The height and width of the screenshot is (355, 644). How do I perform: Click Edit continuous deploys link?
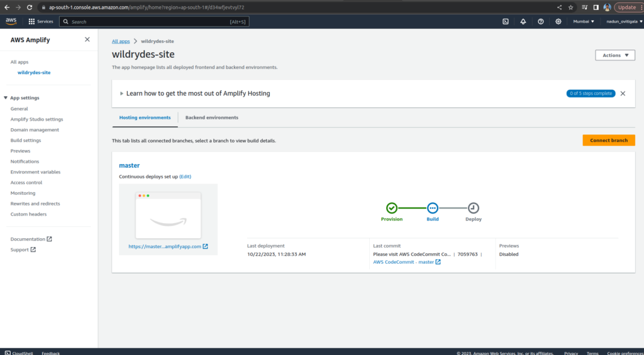pyautogui.click(x=186, y=177)
